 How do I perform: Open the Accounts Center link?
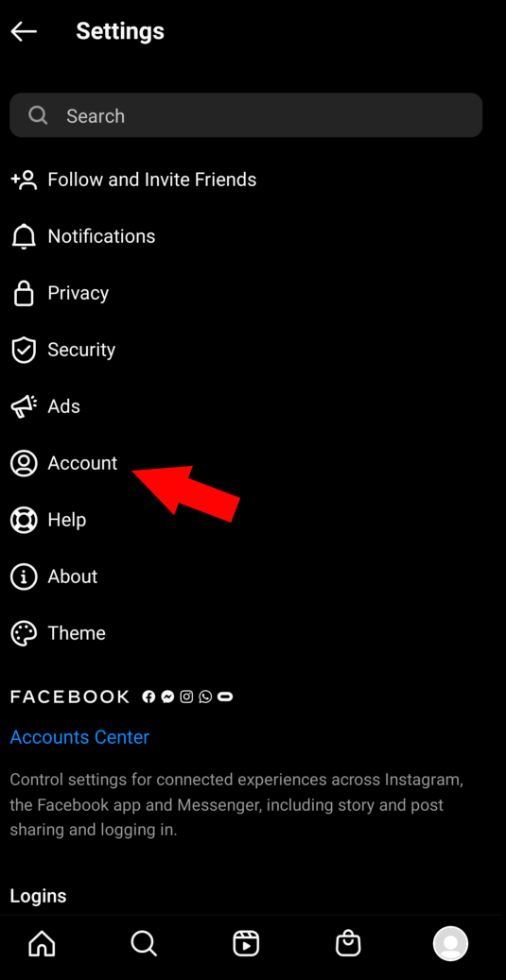79,737
